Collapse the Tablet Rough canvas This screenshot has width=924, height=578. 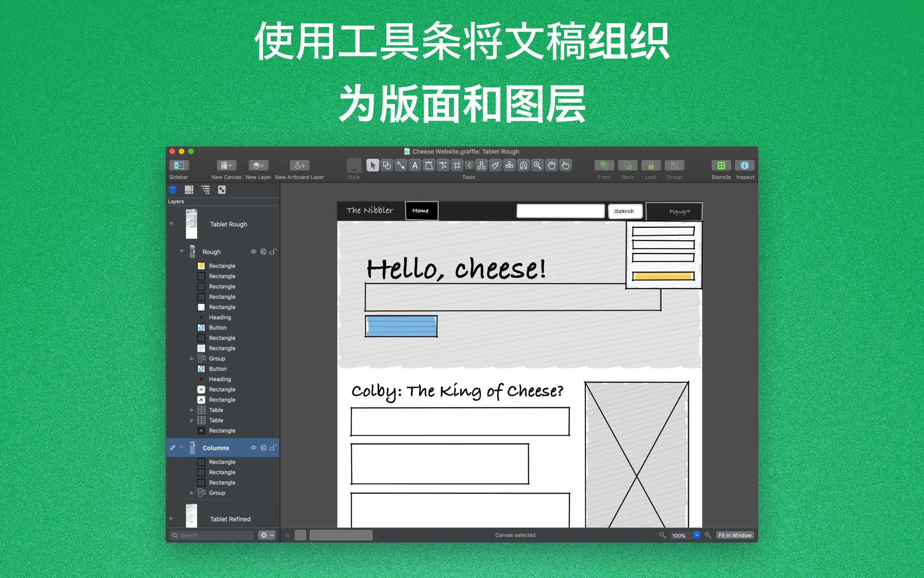coord(171,224)
